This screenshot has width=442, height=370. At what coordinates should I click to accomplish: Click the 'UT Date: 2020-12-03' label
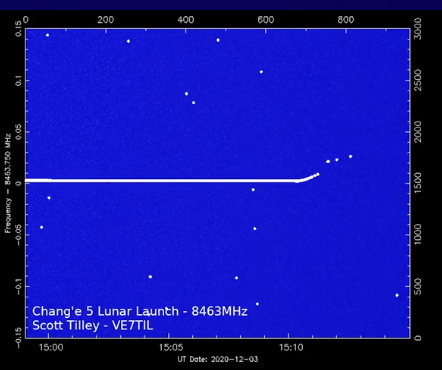(x=218, y=359)
